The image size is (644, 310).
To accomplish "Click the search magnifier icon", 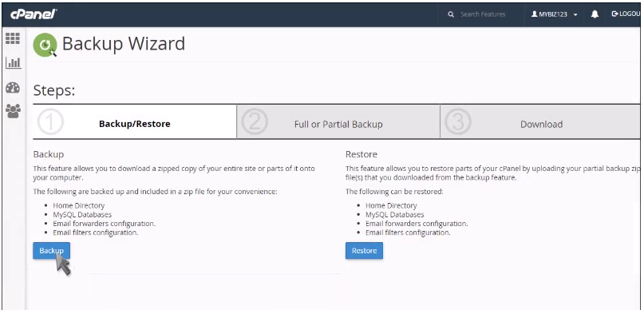I will (x=451, y=14).
